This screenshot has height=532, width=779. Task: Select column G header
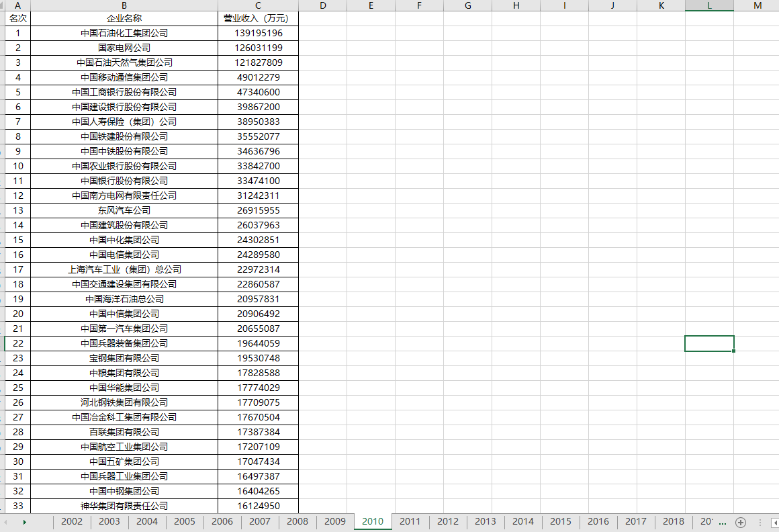[468, 5]
